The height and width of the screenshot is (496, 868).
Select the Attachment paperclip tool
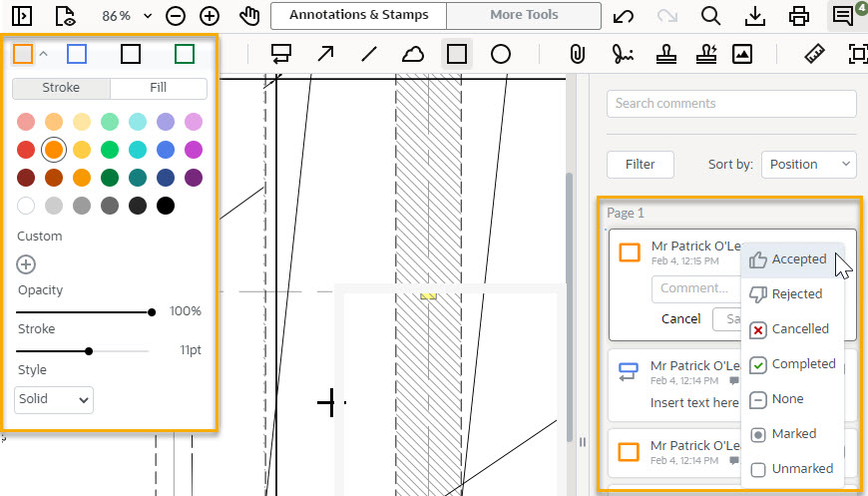(578, 54)
